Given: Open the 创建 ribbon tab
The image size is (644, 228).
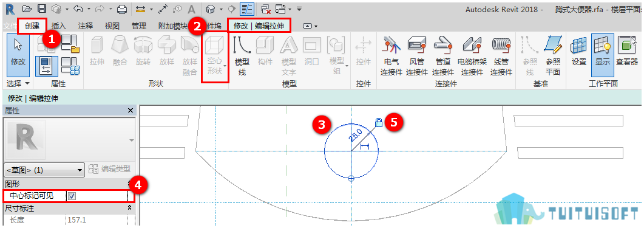Looking at the screenshot, I should 32,26.
